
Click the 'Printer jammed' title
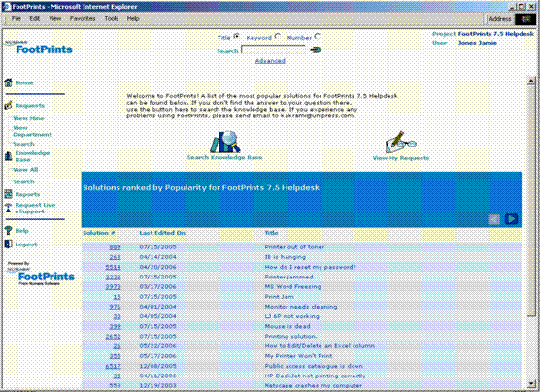pos(289,278)
